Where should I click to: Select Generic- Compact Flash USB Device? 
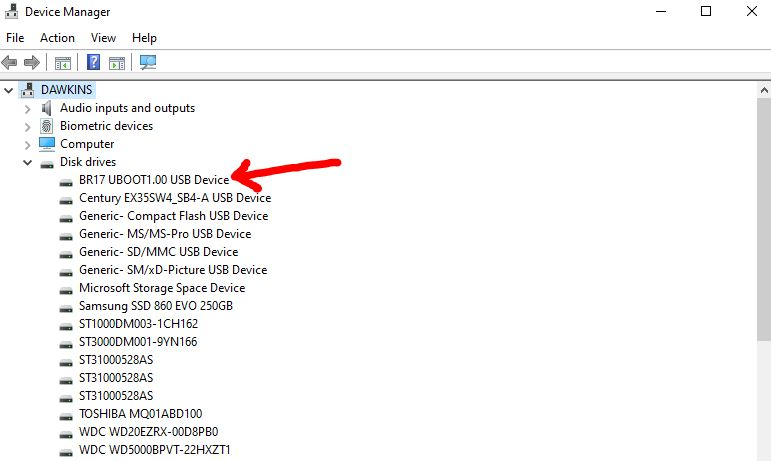tap(174, 216)
